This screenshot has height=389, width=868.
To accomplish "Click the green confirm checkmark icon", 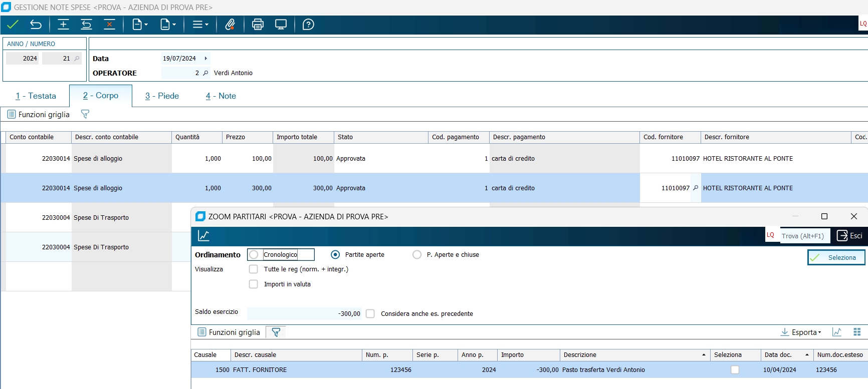I will coord(13,25).
